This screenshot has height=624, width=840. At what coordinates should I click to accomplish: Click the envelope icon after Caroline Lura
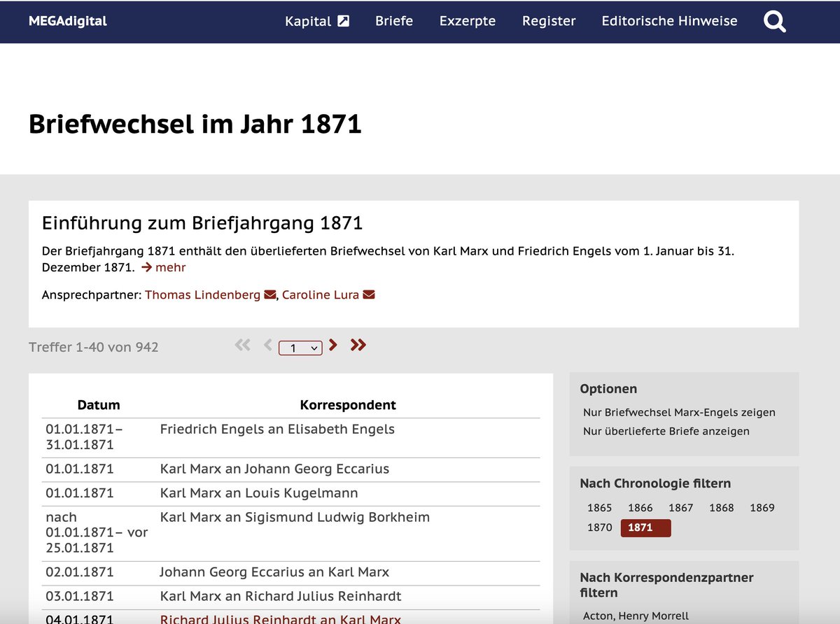369,295
